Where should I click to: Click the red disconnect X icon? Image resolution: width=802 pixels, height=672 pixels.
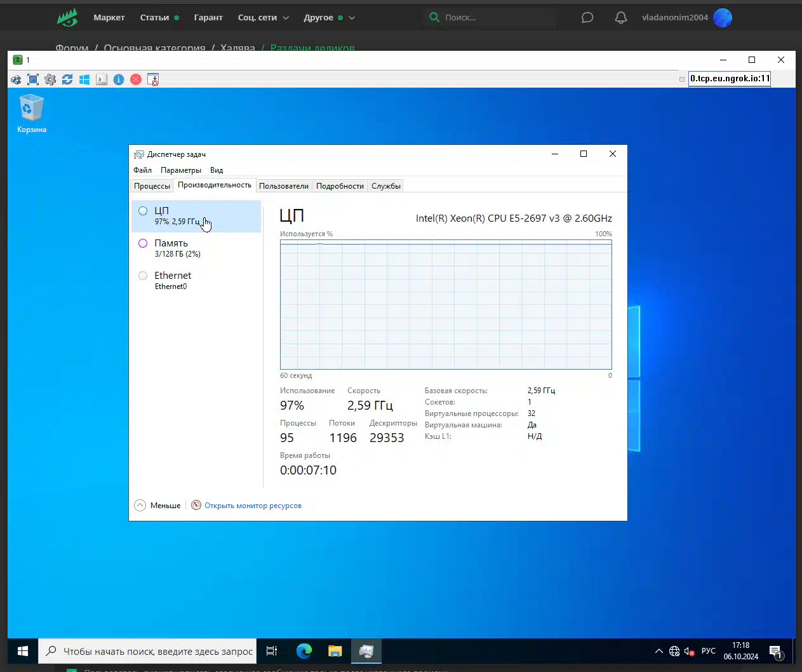click(136, 79)
